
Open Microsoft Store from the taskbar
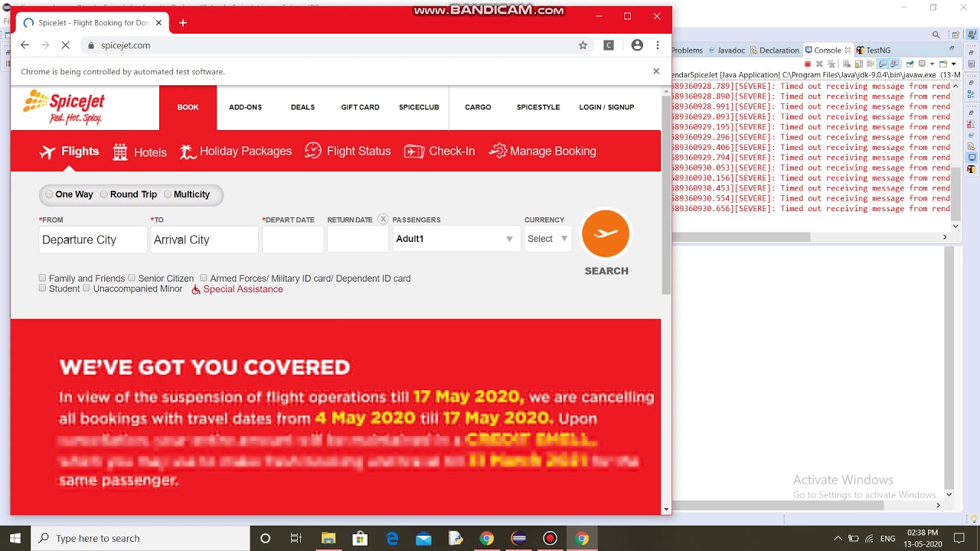360,539
